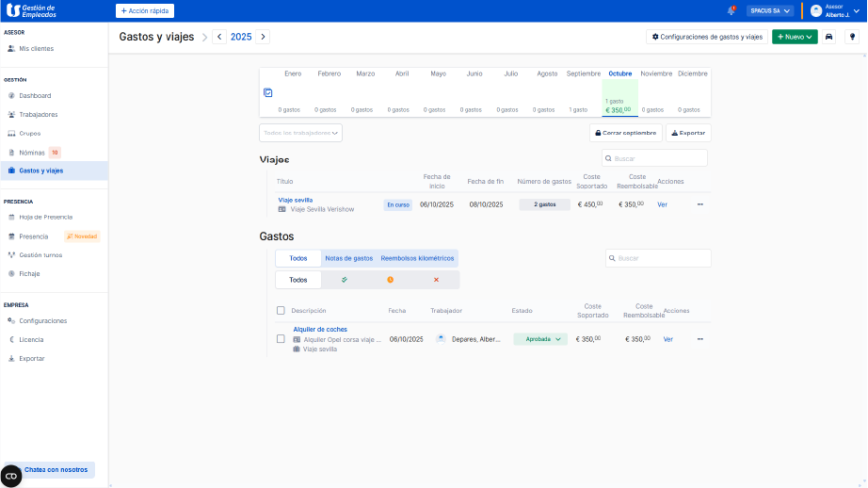Expand the green Nuevo dropdown button
This screenshot has width=868, height=488.
click(x=795, y=37)
